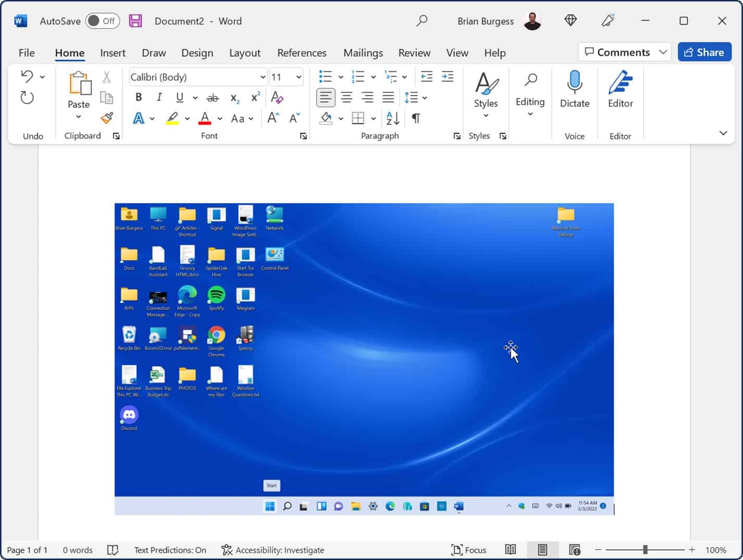
Task: Collapse the ribbon with the chevron
Action: pos(723,133)
